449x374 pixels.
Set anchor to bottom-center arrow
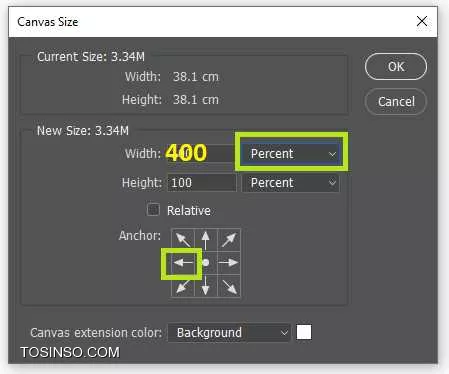point(206,286)
